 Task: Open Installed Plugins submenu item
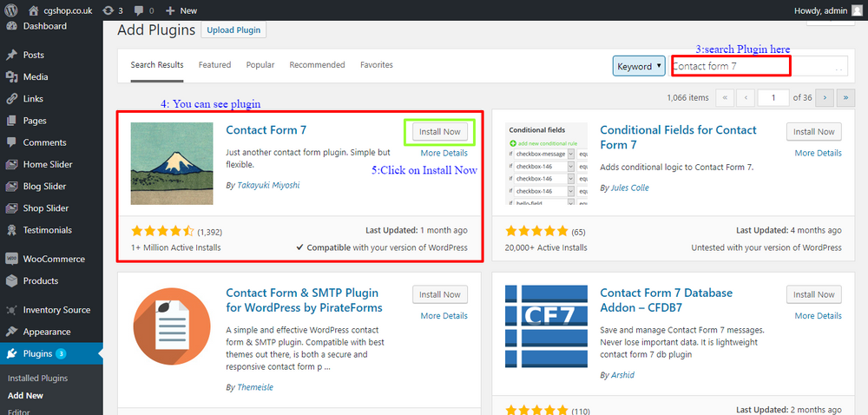pos(37,379)
